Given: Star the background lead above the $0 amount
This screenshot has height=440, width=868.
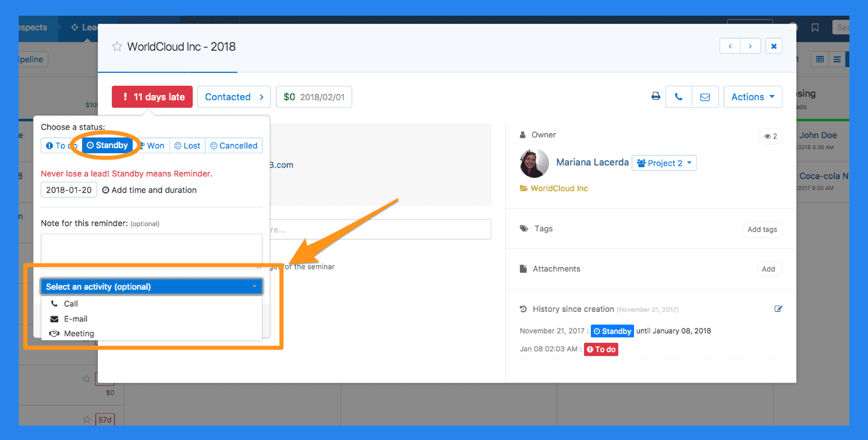Looking at the screenshot, I should (86, 378).
